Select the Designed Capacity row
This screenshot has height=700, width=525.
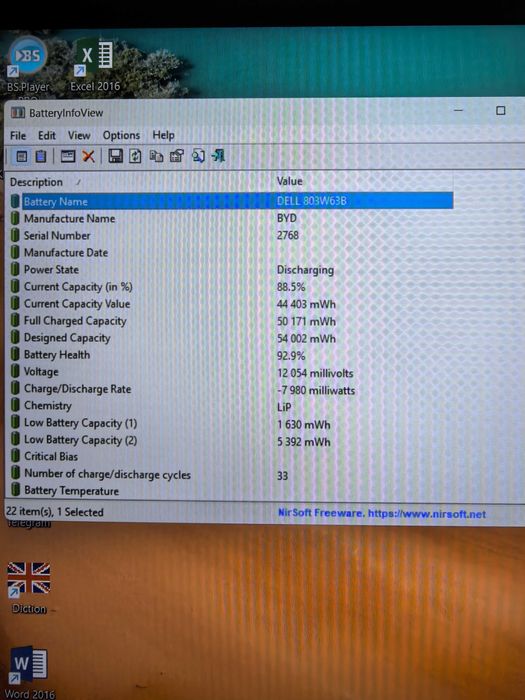pyautogui.click(x=231, y=338)
